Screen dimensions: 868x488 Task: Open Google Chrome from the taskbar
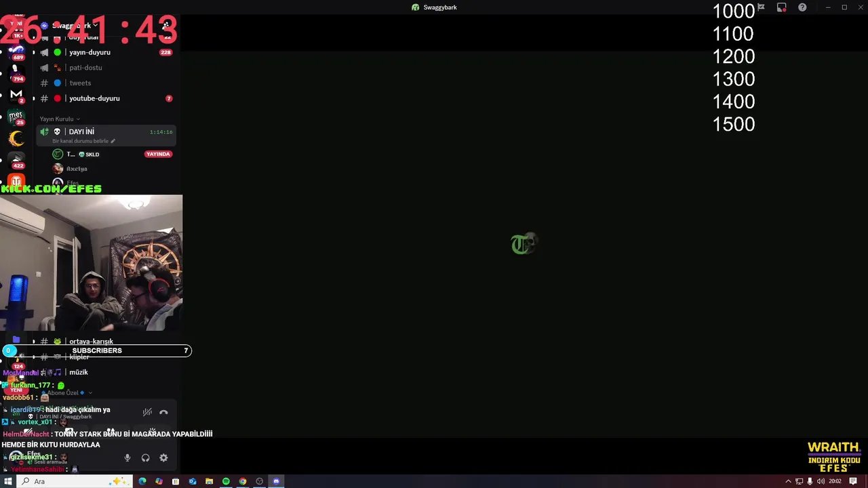pyautogui.click(x=243, y=481)
